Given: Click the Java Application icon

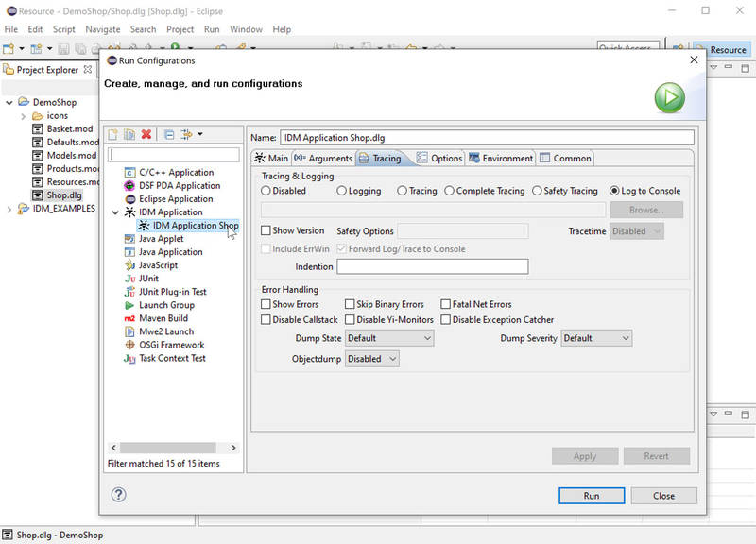Looking at the screenshot, I should pos(129,252).
